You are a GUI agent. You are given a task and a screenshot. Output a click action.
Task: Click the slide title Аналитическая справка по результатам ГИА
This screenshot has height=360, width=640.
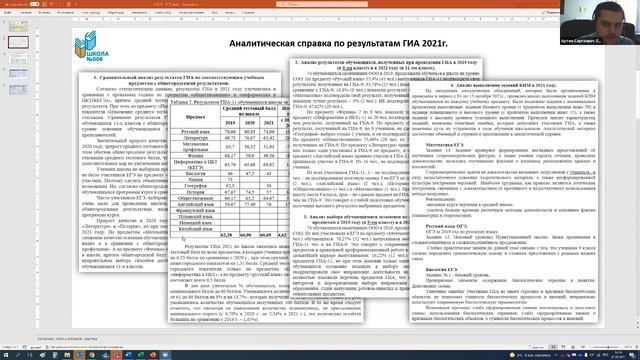click(x=338, y=43)
